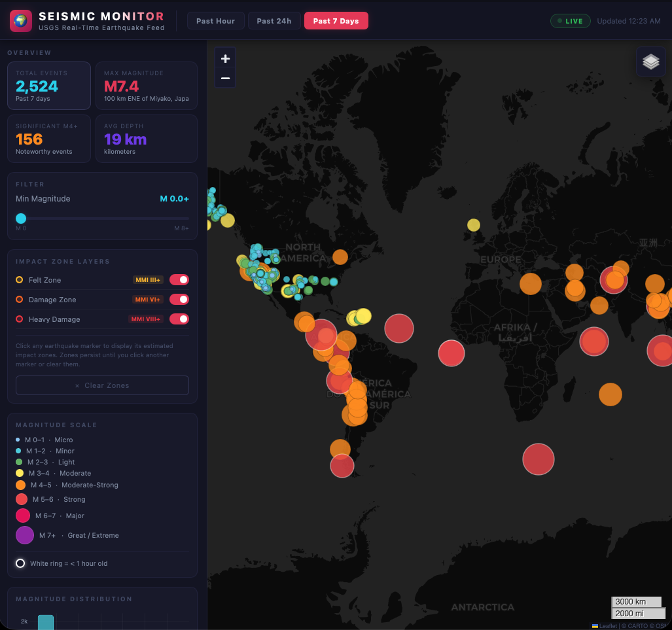This screenshot has width=672, height=630.
Task: Toggle the Heavy Damage layer switch
Action: pos(179,319)
